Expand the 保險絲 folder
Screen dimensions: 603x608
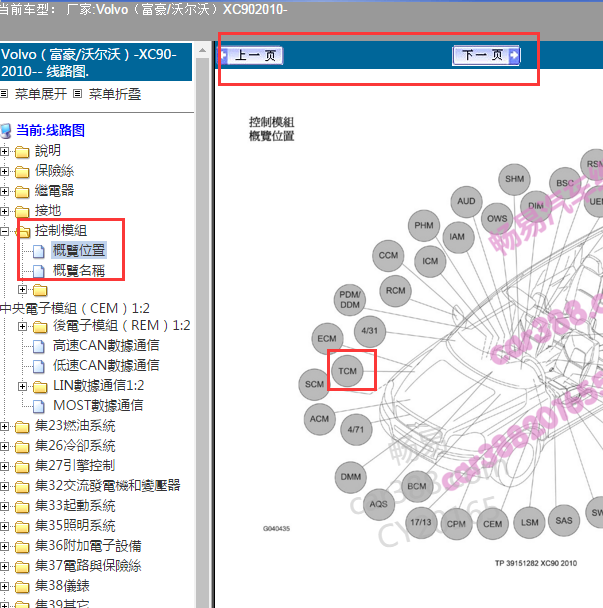tap(5, 171)
